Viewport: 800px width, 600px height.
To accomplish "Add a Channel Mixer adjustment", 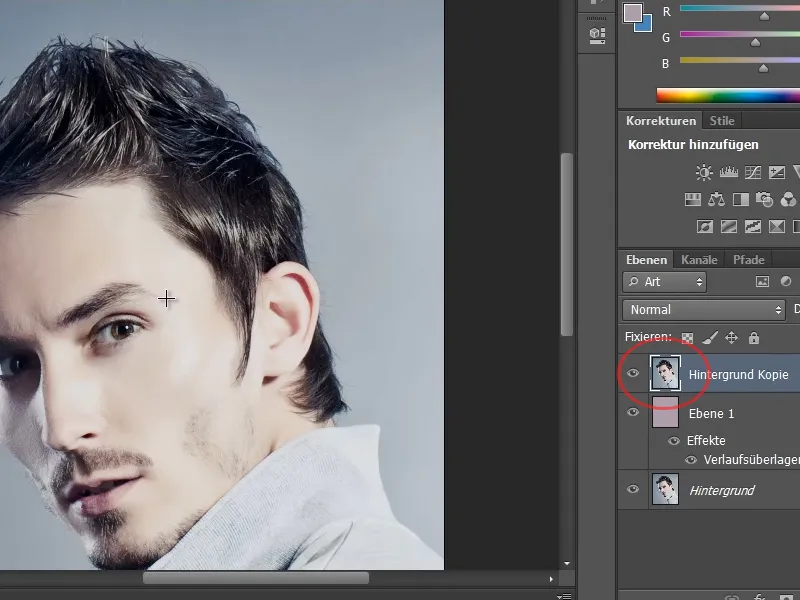I will (x=788, y=199).
